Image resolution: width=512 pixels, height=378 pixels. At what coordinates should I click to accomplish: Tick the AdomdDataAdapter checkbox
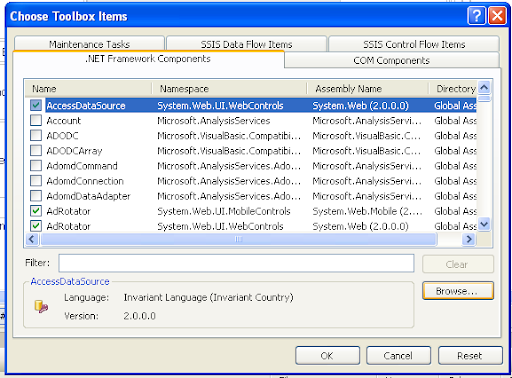36,196
